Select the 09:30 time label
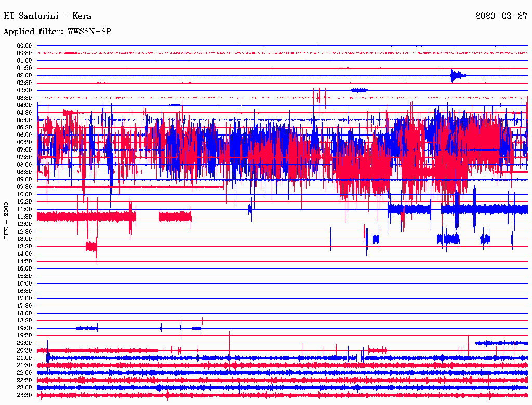This screenshot has height=405, width=532. point(24,187)
